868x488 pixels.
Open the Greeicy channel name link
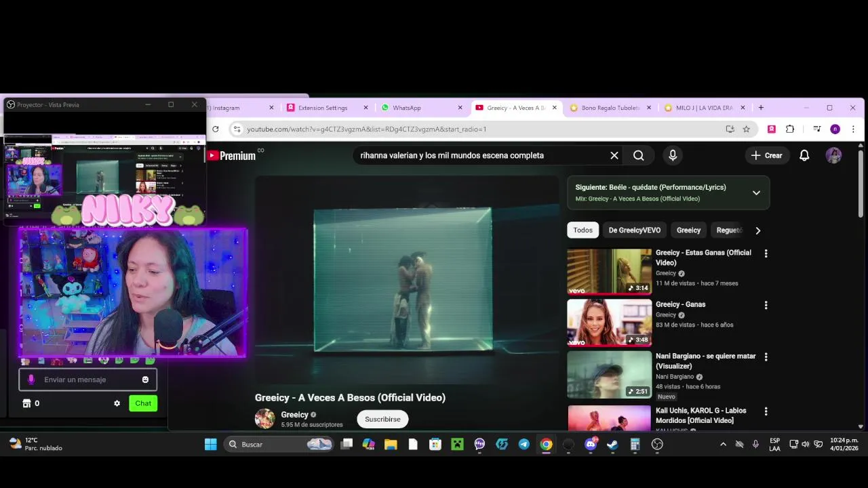pyautogui.click(x=295, y=415)
